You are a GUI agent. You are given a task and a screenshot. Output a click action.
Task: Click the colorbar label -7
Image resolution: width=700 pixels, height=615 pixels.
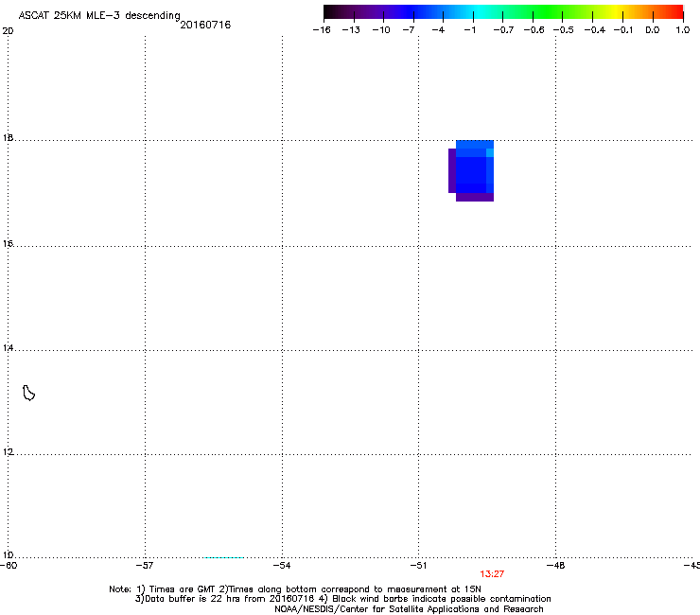pos(409,30)
